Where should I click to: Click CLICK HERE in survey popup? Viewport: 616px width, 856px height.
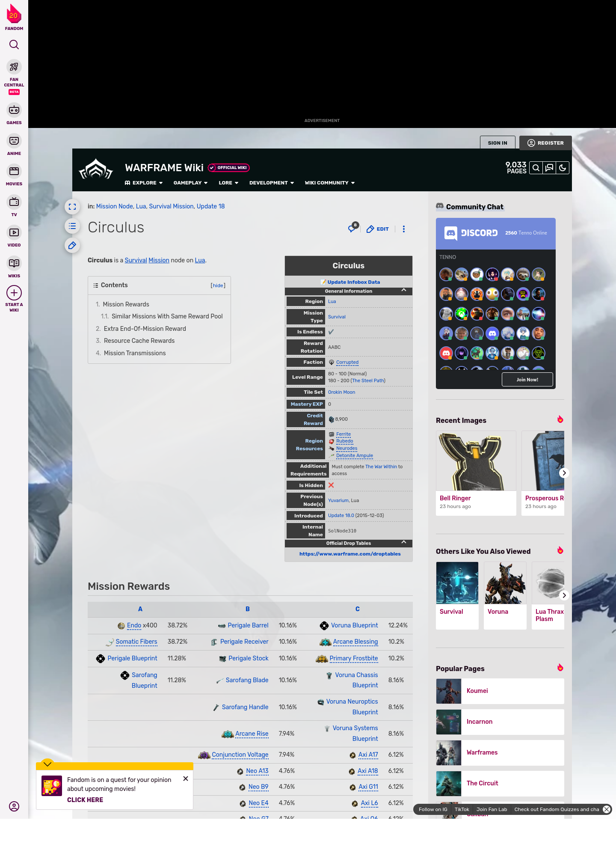[85, 800]
